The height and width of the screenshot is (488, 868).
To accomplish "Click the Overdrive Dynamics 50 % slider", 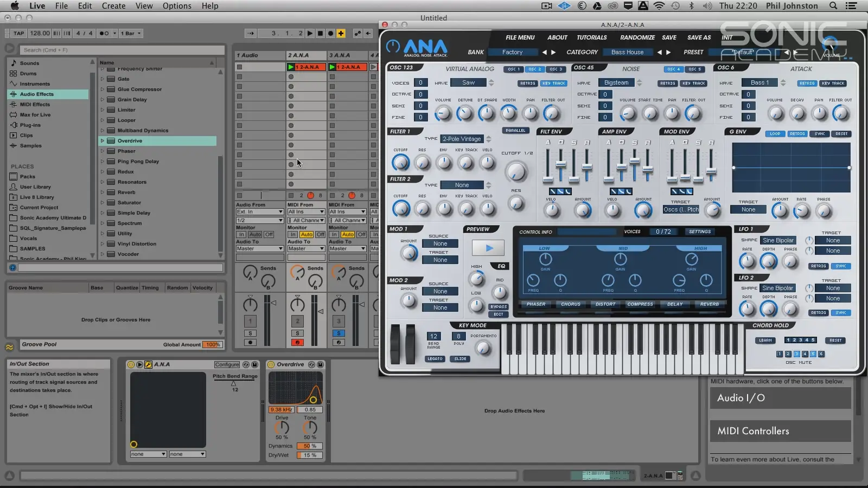I will coord(310,446).
